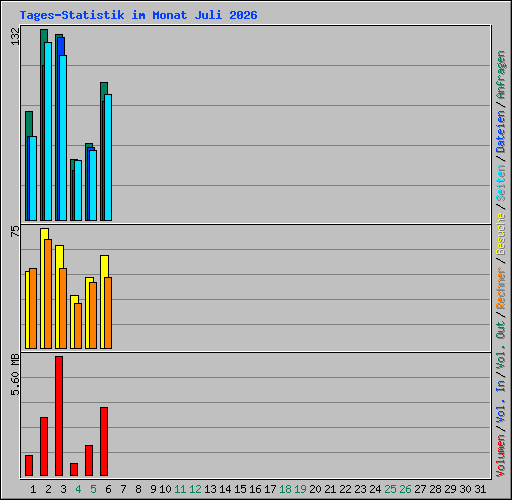Image resolution: width=512 pixels, height=500 pixels.
Task: Click the chart title Tages-Statistik im Monat Juli 2026
Action: 138,15
